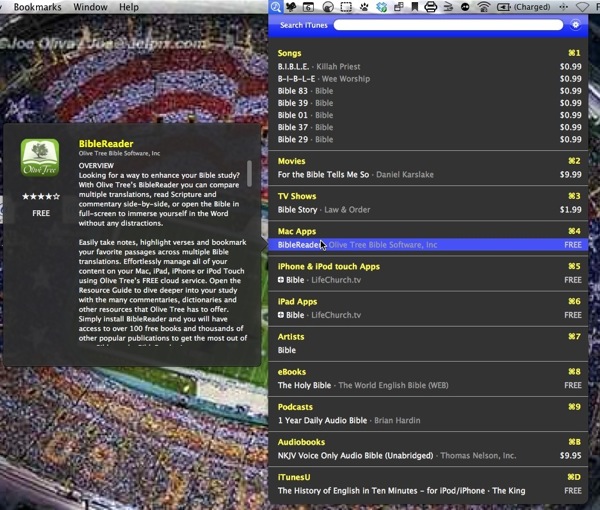Click the $1.99 price for Bible Story
Image resolution: width=600 pixels, height=510 pixels.
571,210
